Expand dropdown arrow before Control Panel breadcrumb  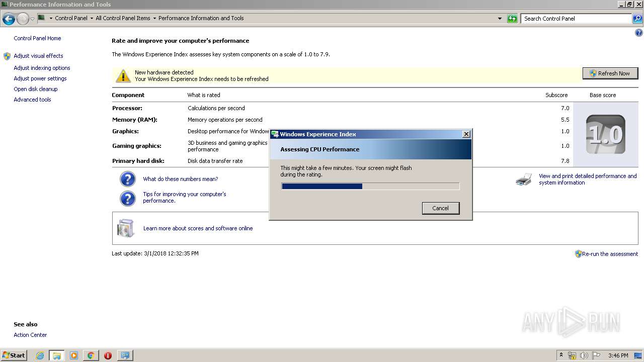51,19
